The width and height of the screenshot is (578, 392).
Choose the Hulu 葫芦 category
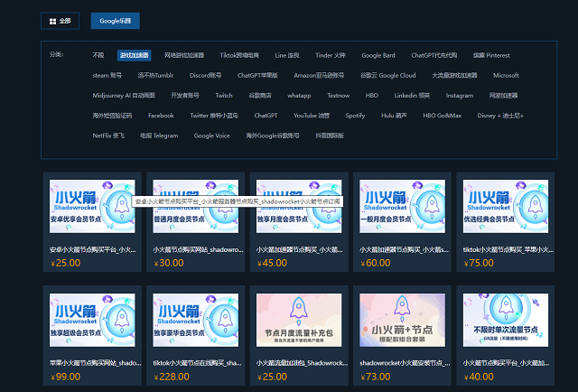394,116
